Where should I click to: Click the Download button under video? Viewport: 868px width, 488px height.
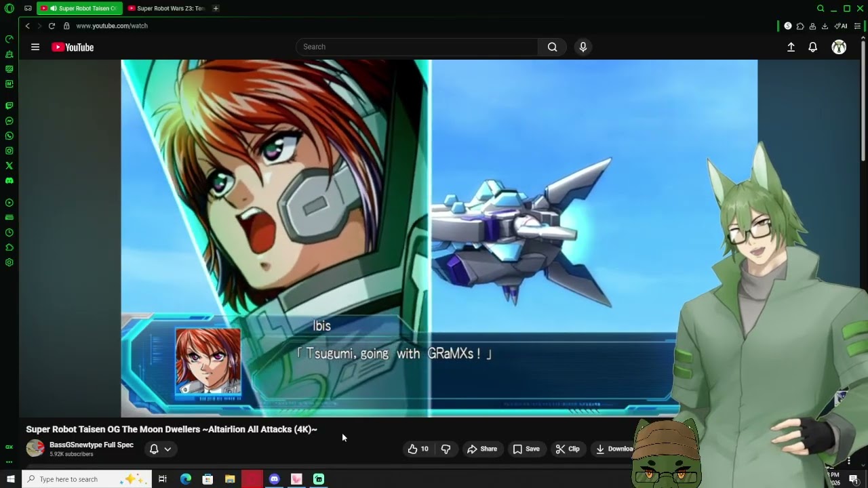click(614, 449)
